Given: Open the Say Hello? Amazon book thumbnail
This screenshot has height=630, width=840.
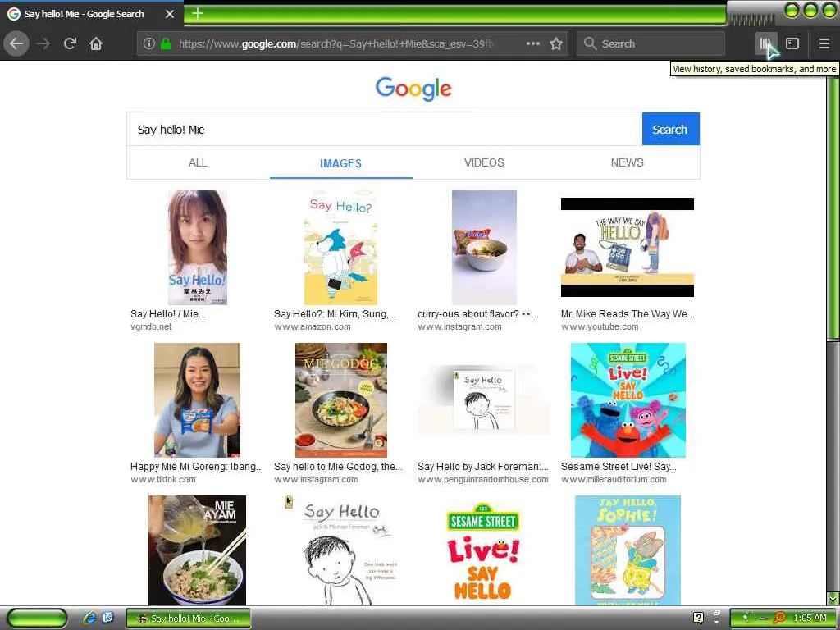Looking at the screenshot, I should click(x=340, y=248).
